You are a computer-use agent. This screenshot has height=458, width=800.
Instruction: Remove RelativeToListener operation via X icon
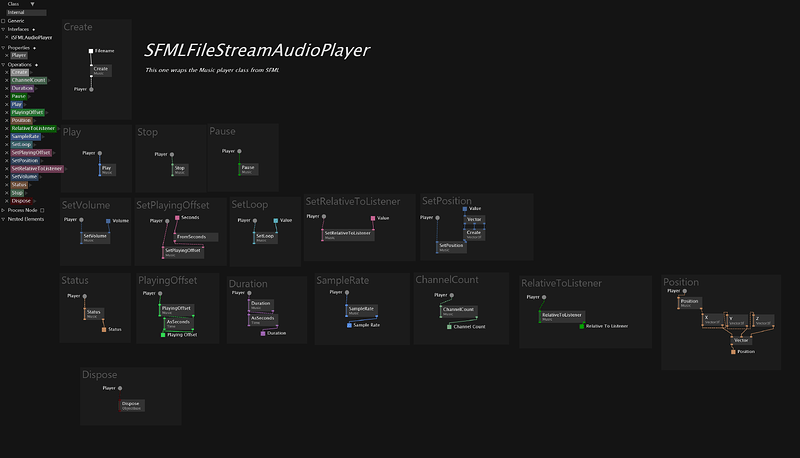7,129
